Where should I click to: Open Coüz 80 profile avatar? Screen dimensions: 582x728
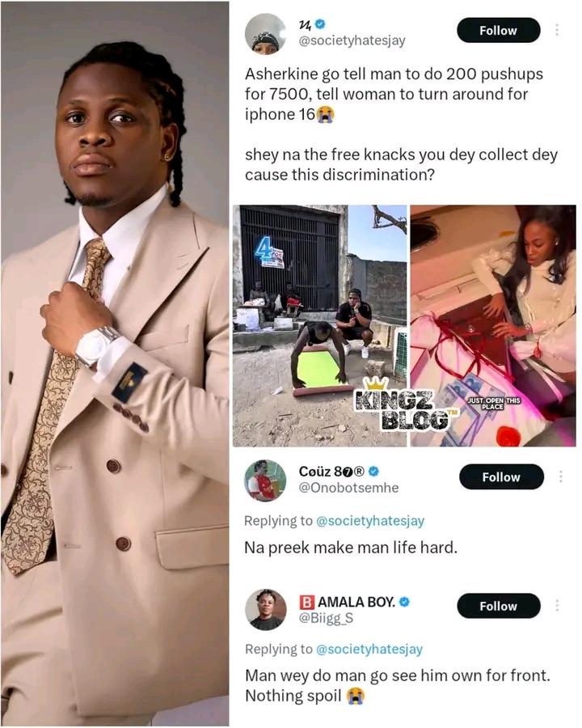[265, 480]
